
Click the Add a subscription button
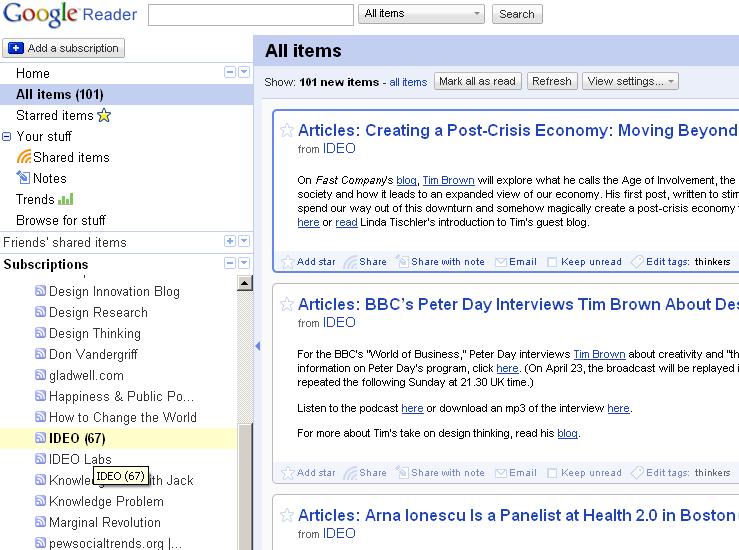64,48
